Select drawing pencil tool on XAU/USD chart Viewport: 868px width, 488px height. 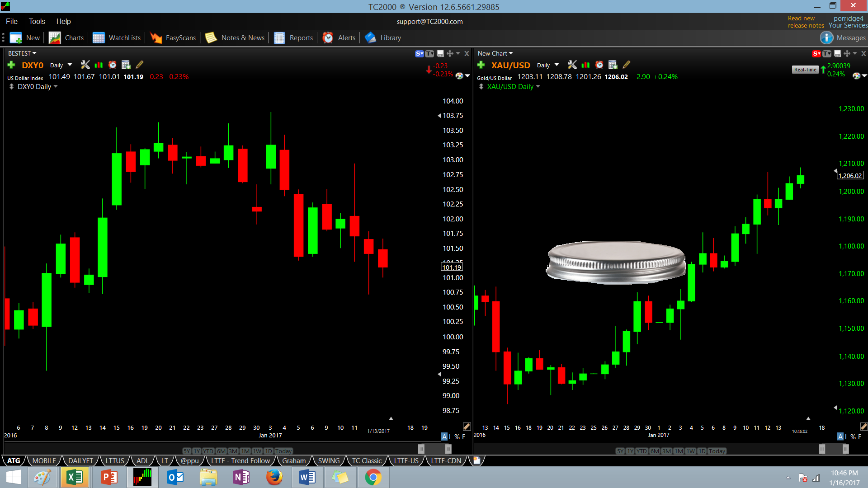[x=627, y=65]
